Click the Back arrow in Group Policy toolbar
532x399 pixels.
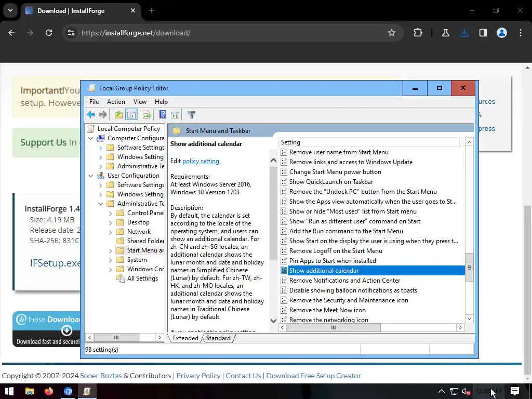(90, 115)
